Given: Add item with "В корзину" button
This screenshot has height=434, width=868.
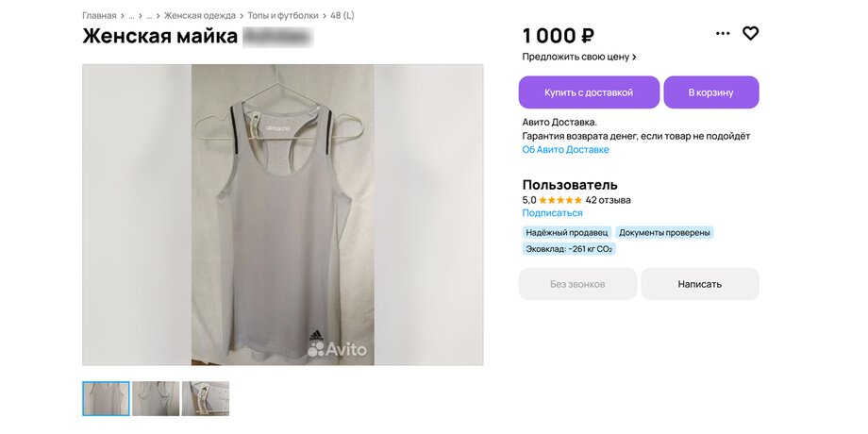Looking at the screenshot, I should coord(710,92).
